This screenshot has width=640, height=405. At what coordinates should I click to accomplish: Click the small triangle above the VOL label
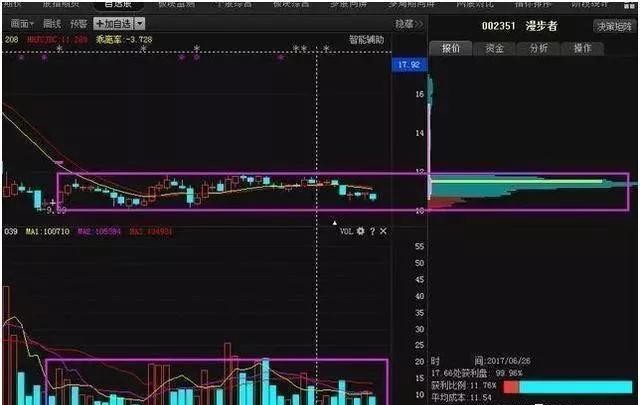[335, 223]
